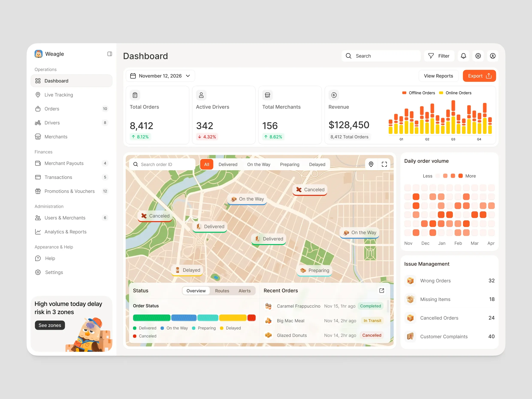Click the Total Merchants store icon
Image resolution: width=532 pixels, height=399 pixels.
click(268, 95)
